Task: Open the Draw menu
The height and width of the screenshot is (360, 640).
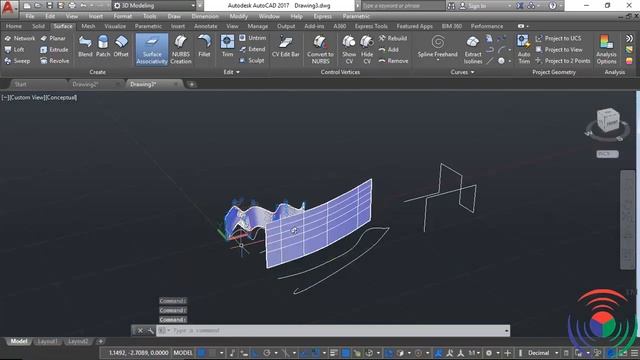Action: tap(174, 16)
